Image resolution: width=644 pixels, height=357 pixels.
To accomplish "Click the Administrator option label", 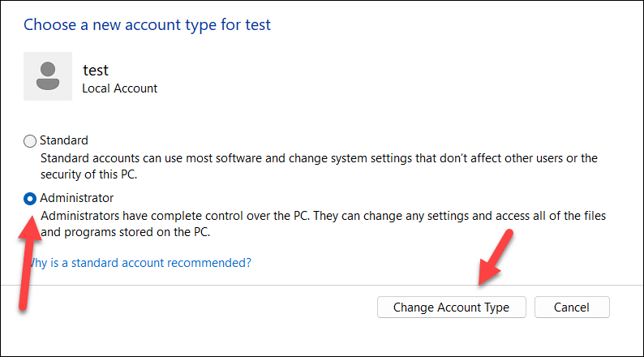I will coord(77,197).
